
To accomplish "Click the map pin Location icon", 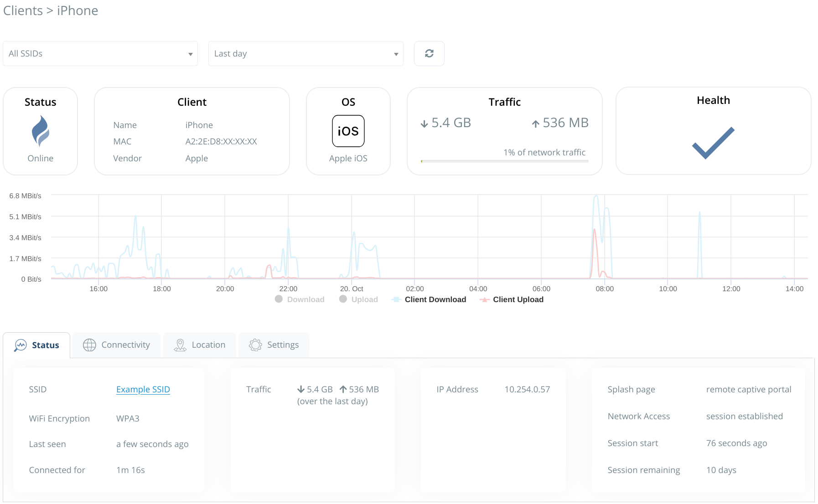I will tap(180, 345).
